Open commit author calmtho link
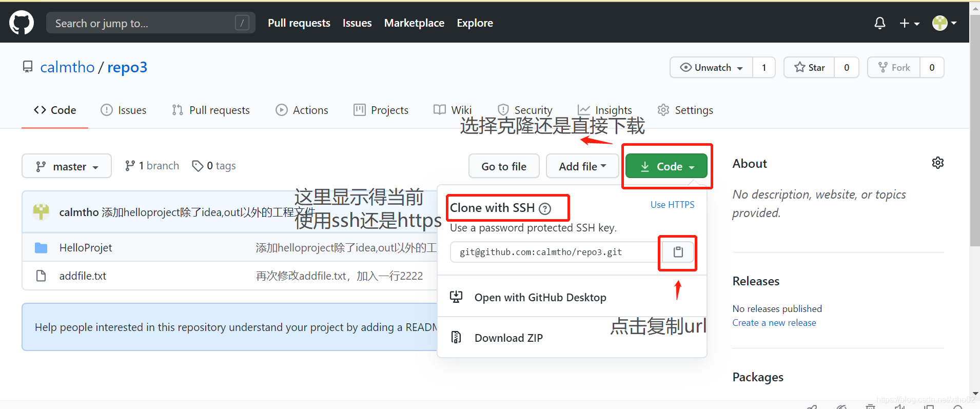Image resolution: width=980 pixels, height=409 pixels. click(79, 212)
